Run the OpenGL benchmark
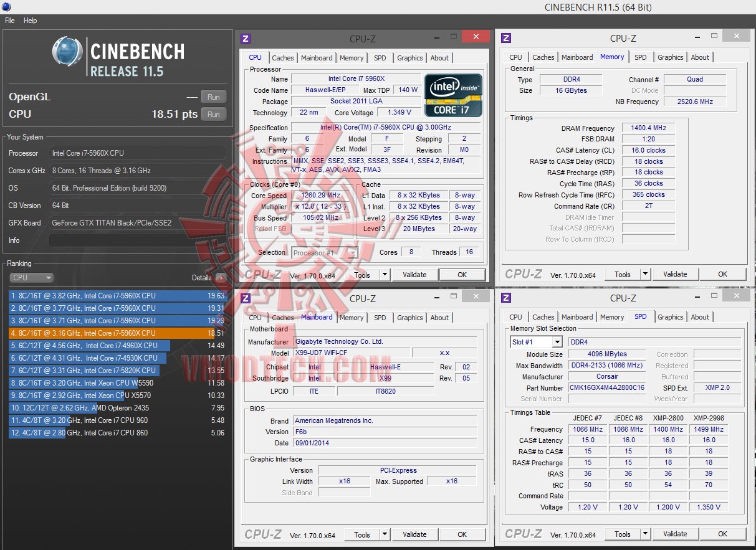Image resolution: width=756 pixels, height=550 pixels. pyautogui.click(x=213, y=97)
